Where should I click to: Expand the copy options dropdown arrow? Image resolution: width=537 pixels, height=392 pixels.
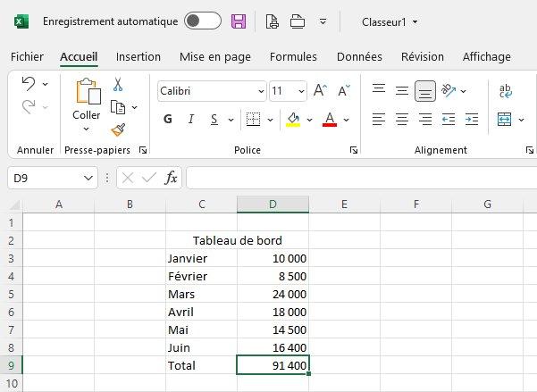click(135, 107)
